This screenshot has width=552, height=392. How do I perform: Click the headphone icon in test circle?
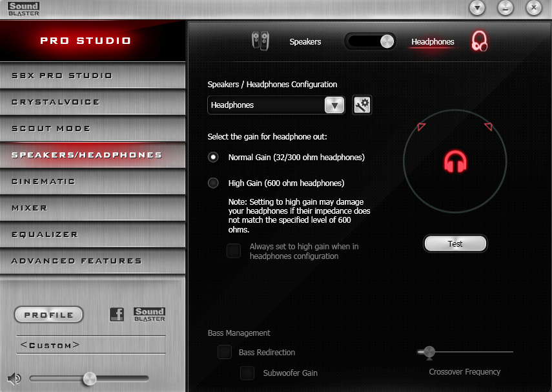pyautogui.click(x=455, y=161)
